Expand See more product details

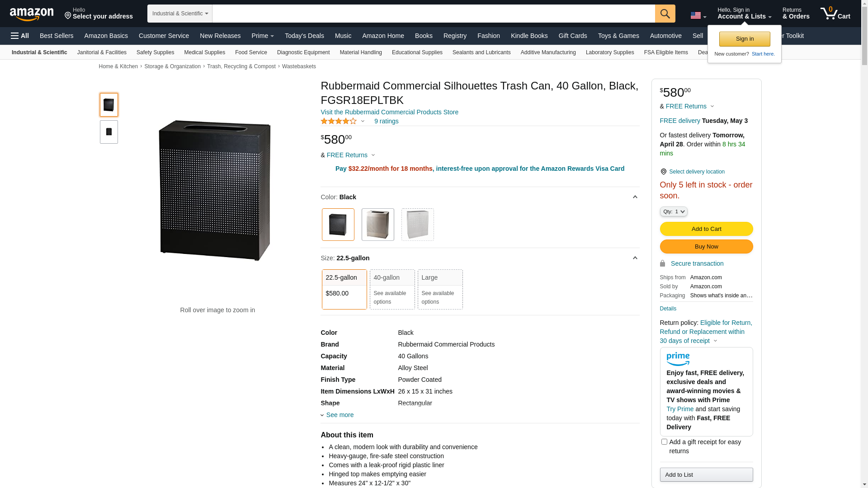340,415
